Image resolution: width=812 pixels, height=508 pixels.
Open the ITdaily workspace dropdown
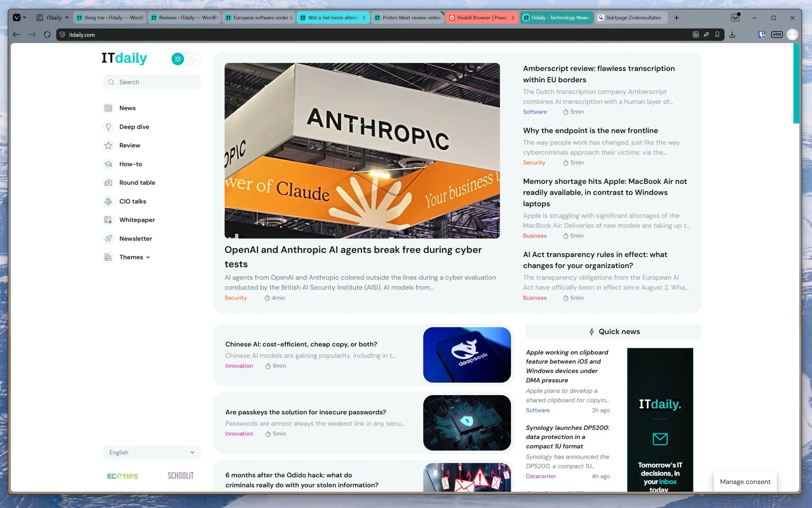click(52, 17)
